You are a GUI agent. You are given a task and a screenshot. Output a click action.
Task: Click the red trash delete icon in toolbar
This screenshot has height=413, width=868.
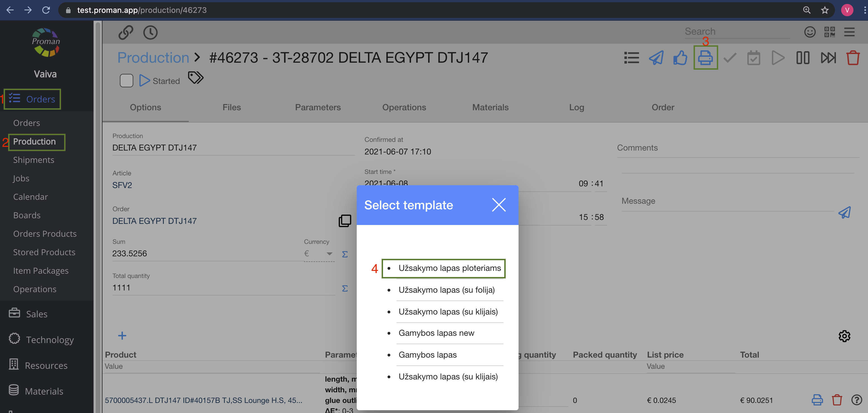[x=853, y=58]
